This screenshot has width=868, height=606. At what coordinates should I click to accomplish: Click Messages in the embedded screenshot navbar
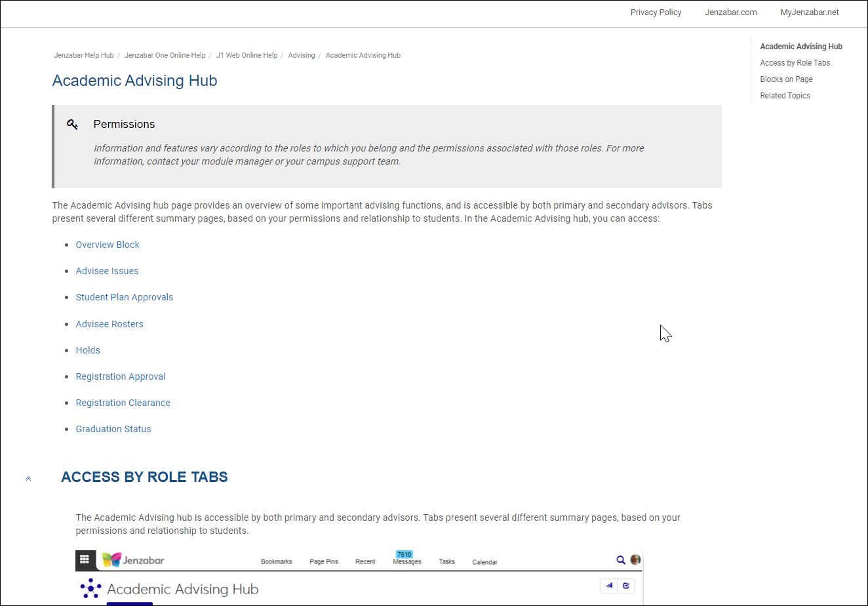tap(407, 562)
